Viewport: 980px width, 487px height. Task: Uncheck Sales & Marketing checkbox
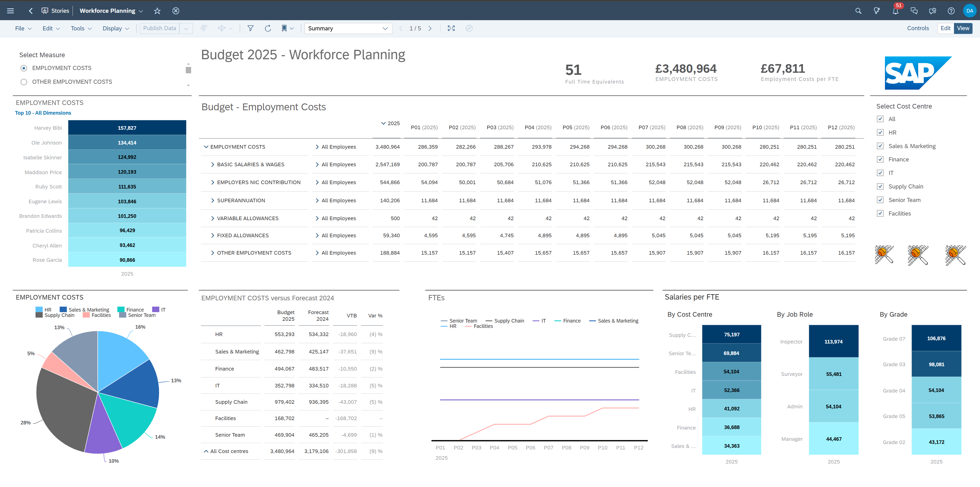[x=880, y=146]
